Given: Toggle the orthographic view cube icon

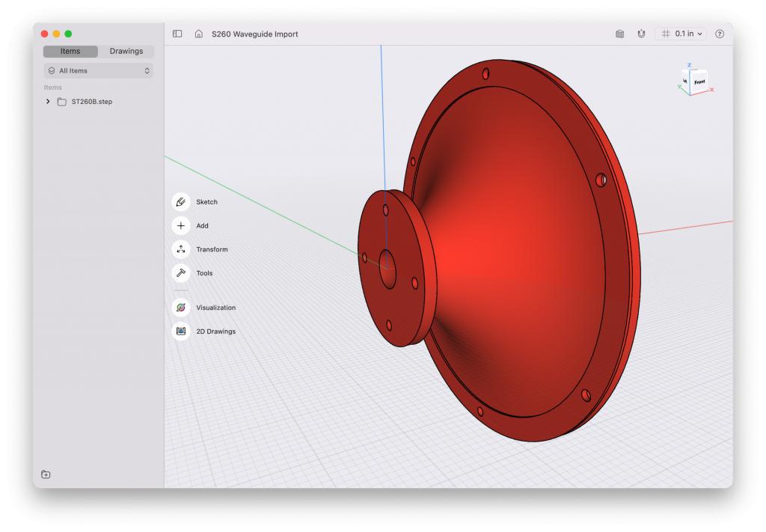Looking at the screenshot, I should tap(619, 34).
